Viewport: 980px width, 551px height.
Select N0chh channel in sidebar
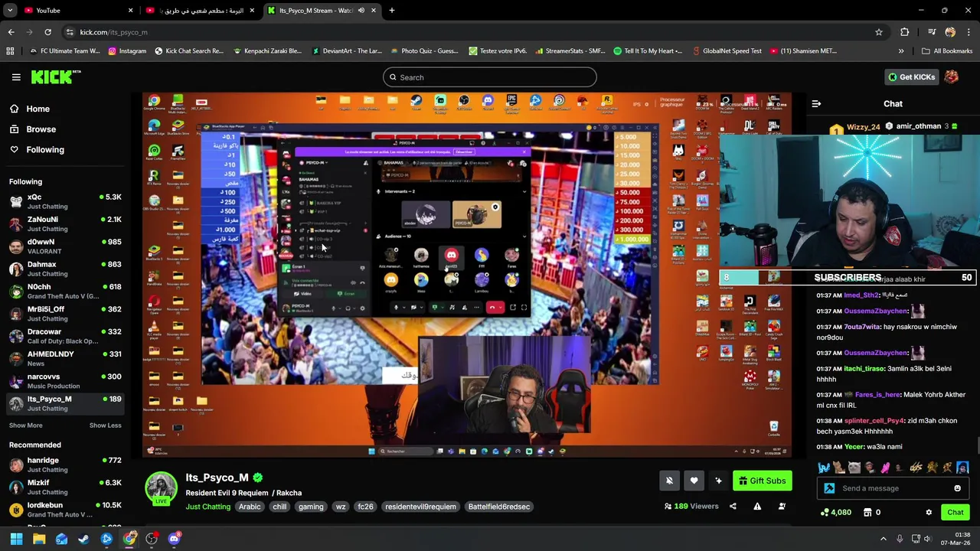[65, 291]
